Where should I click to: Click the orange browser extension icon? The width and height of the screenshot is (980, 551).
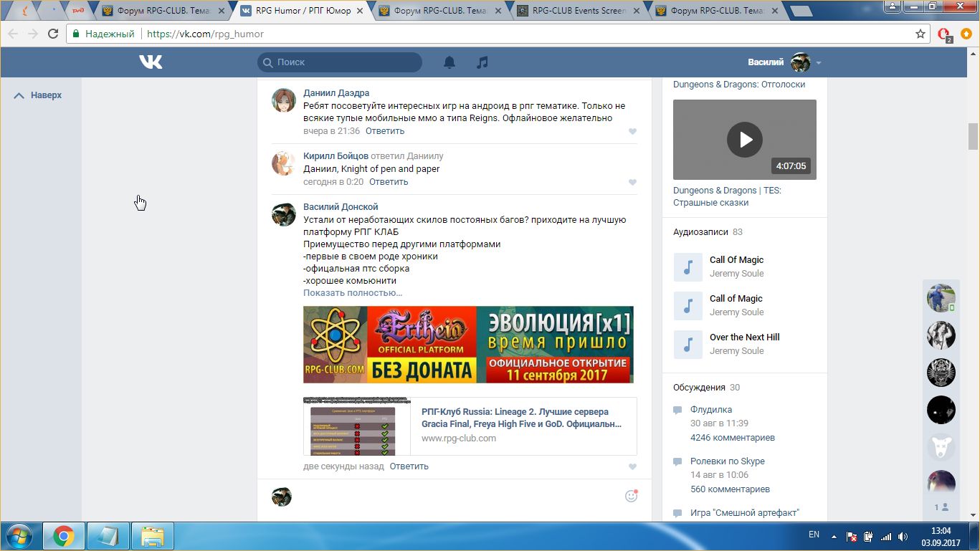pos(966,34)
